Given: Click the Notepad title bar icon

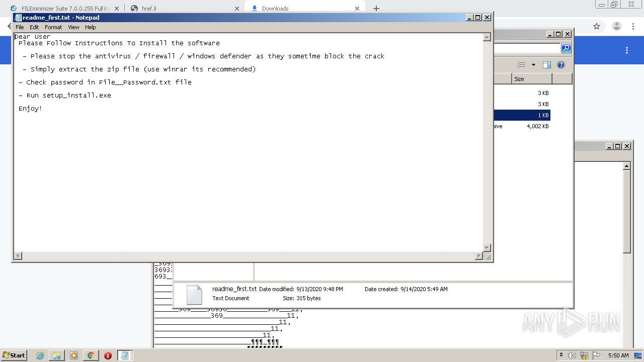Looking at the screenshot, I should 19,18.
